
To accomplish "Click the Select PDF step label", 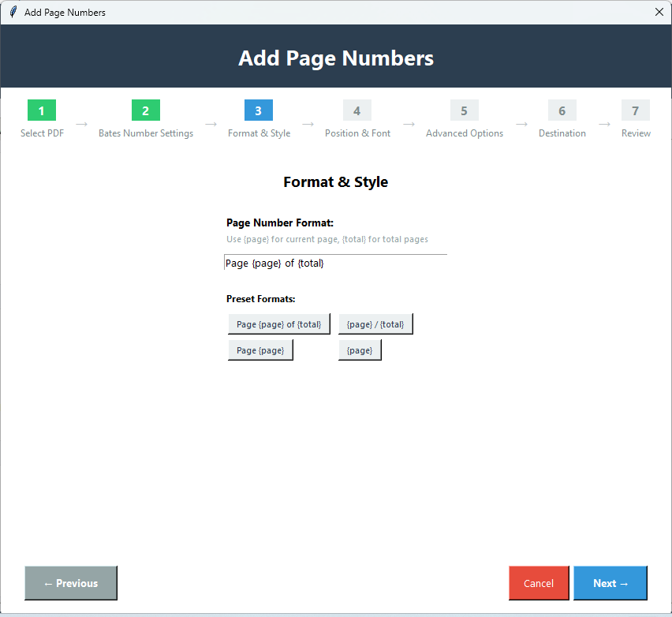I will pos(42,133).
